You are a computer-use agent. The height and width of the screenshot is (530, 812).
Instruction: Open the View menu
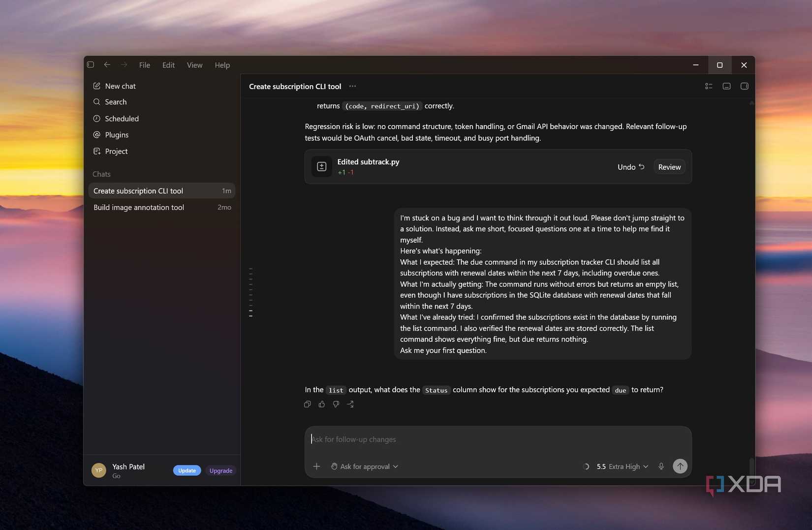point(194,65)
